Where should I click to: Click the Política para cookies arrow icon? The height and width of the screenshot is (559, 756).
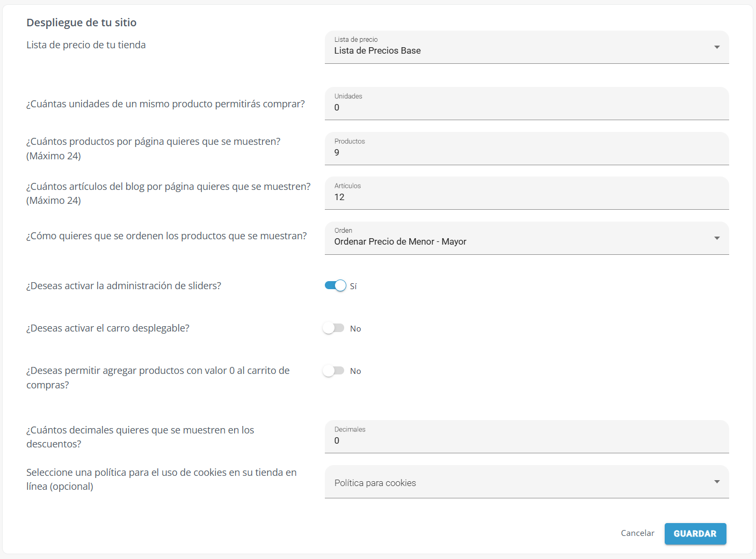717,482
